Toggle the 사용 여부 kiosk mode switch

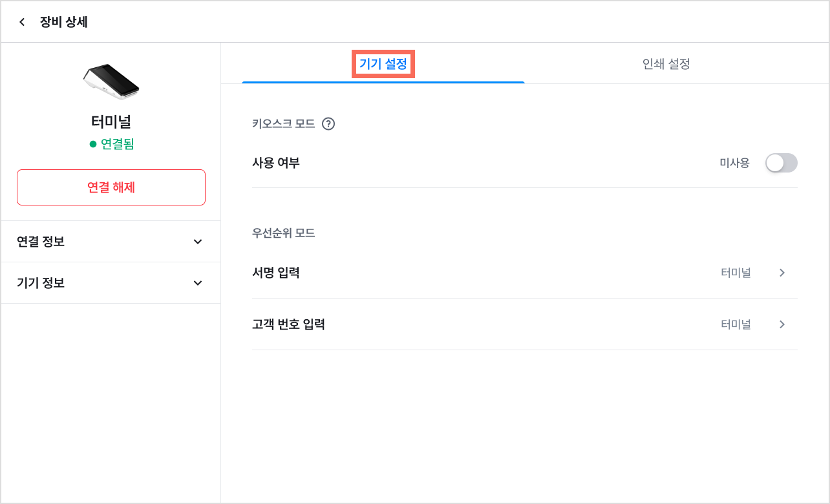tap(782, 163)
